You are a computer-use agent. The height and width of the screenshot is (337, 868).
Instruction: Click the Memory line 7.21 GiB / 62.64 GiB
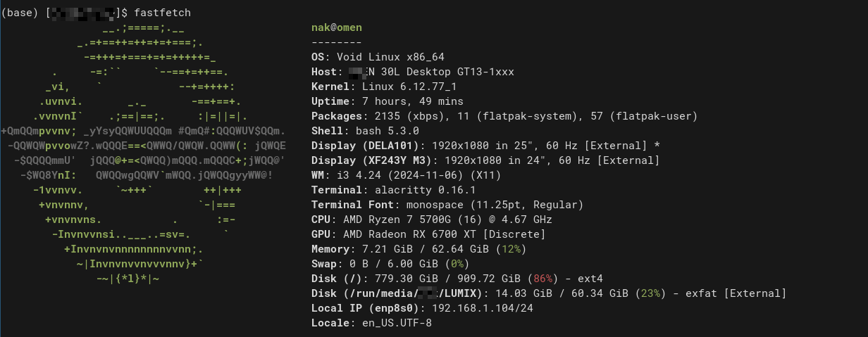tap(419, 249)
